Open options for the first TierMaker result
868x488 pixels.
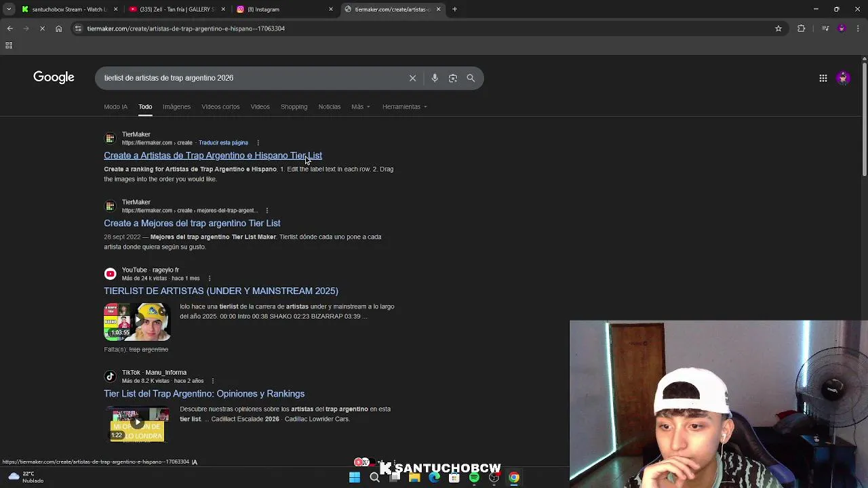pos(258,143)
